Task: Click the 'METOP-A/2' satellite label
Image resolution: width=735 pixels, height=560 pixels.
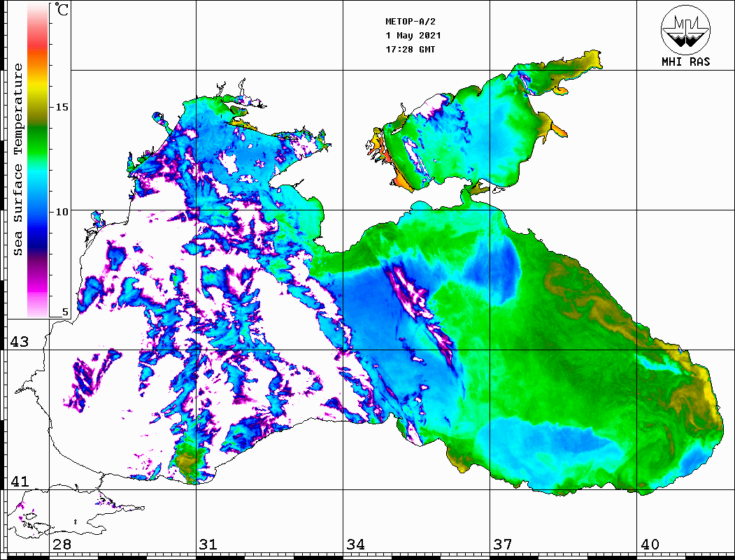Action: (410, 22)
